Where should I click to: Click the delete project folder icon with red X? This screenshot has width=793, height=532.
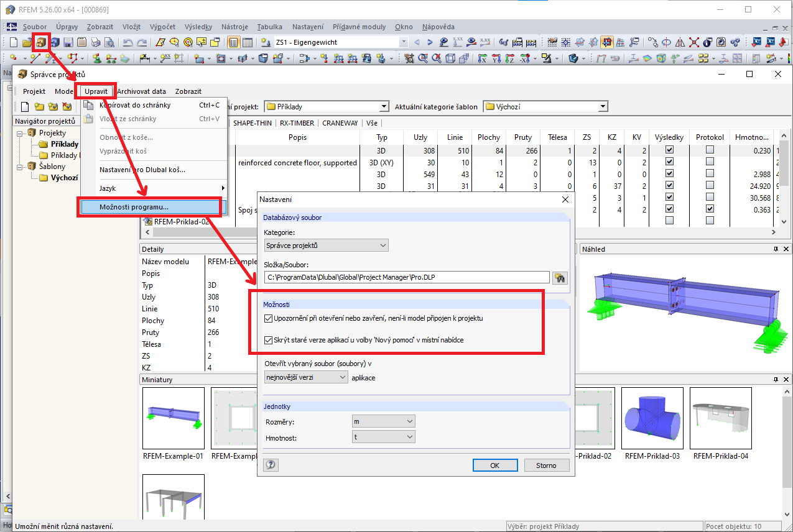[67, 107]
